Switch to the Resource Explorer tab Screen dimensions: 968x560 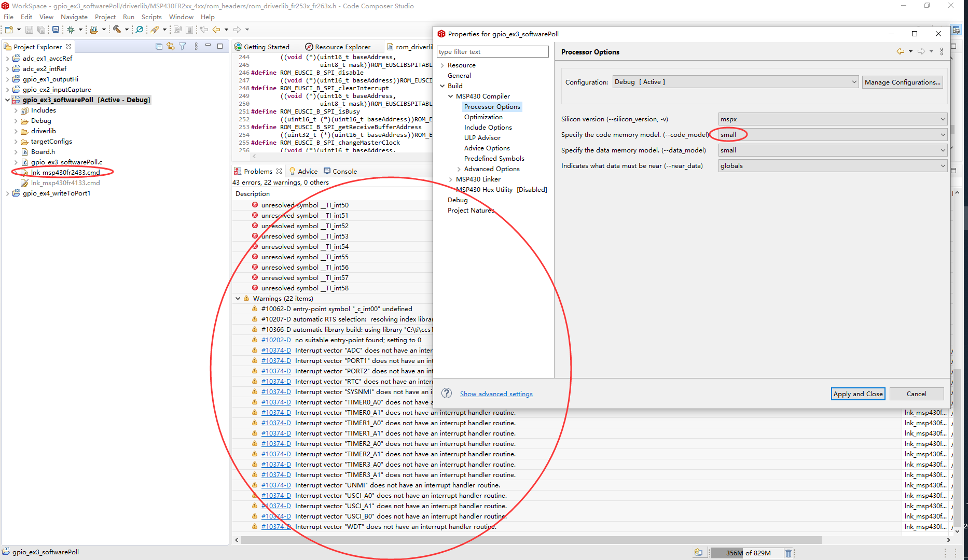pos(338,47)
